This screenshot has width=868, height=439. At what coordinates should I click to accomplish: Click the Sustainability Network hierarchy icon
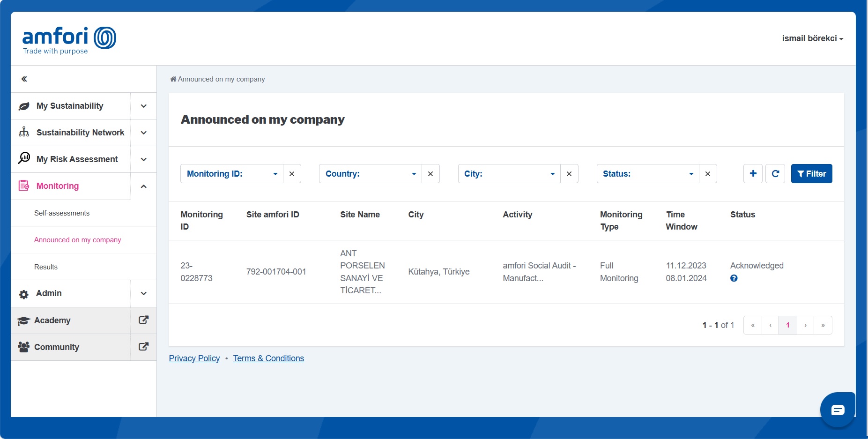tap(24, 132)
